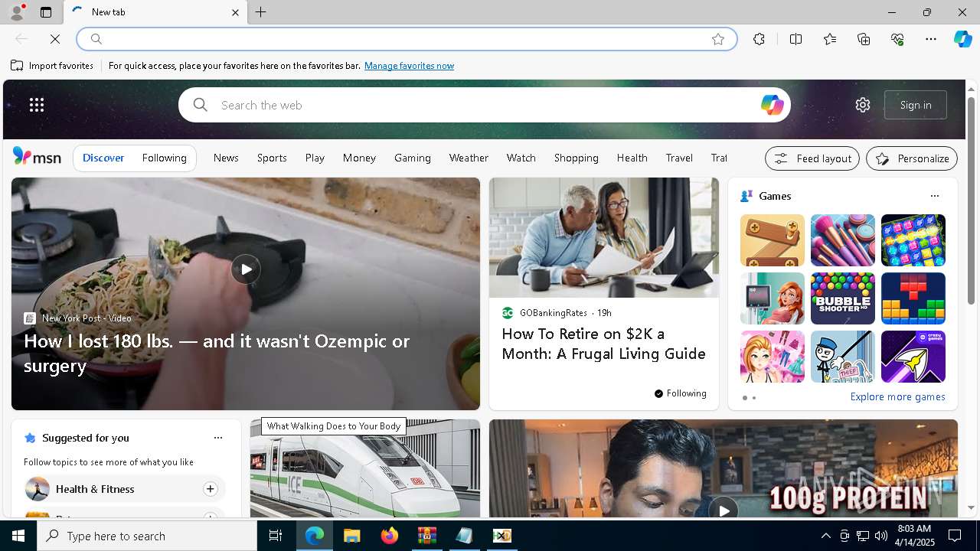Screen dimensions: 980x551
Task: Close the New tab tab
Action: click(235, 12)
